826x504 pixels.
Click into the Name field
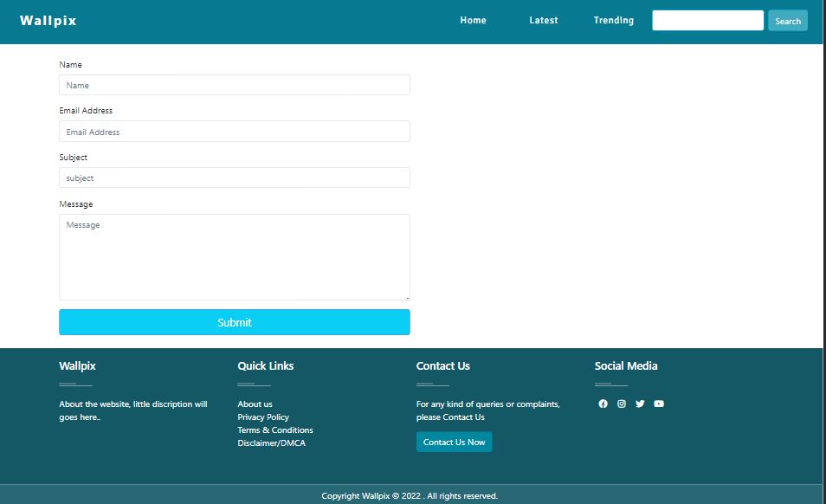point(234,85)
